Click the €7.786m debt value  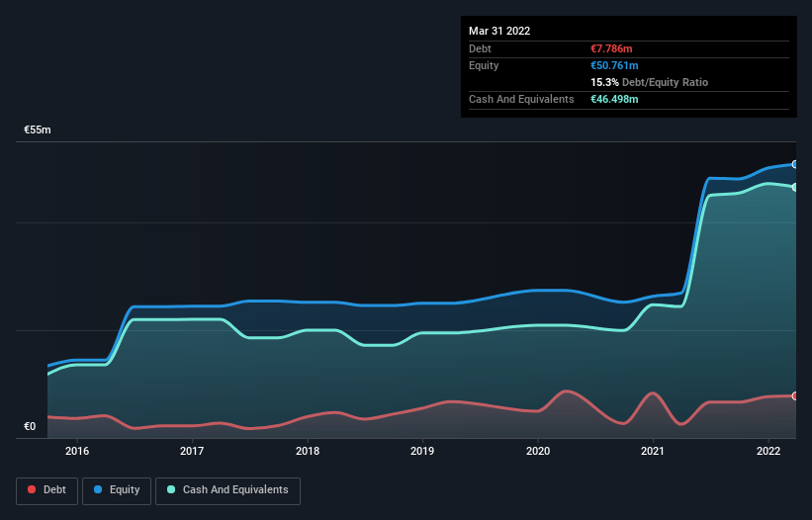click(x=611, y=48)
